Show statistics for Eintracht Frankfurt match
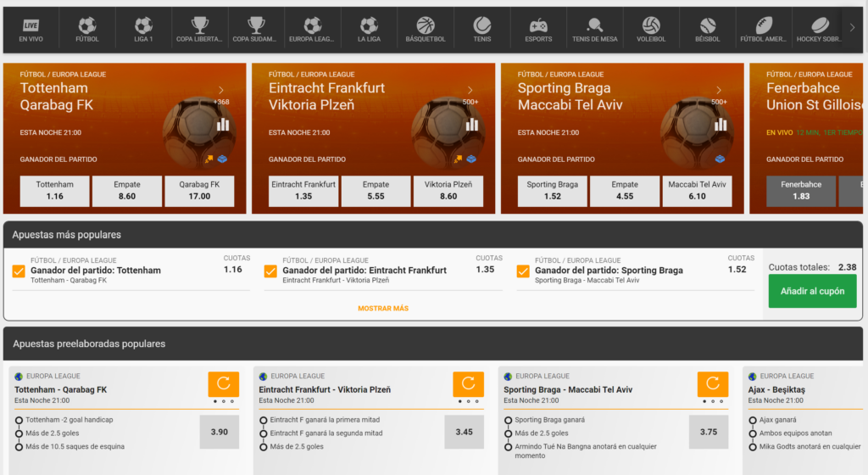This screenshot has height=475, width=868. 471,125
